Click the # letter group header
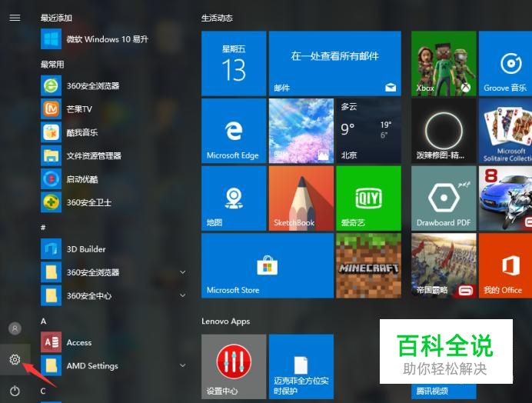Screen dimensions: 532x403 [x=43, y=227]
